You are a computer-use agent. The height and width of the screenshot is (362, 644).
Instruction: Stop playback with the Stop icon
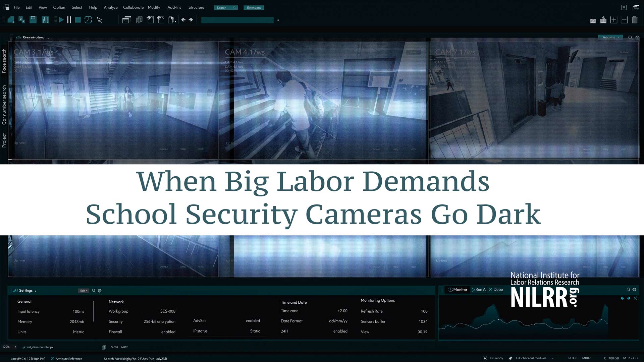(77, 20)
